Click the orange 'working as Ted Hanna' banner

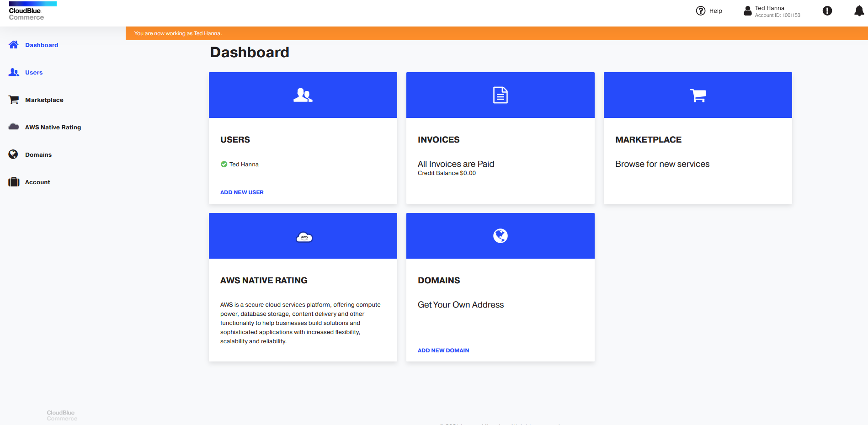pyautogui.click(x=497, y=33)
